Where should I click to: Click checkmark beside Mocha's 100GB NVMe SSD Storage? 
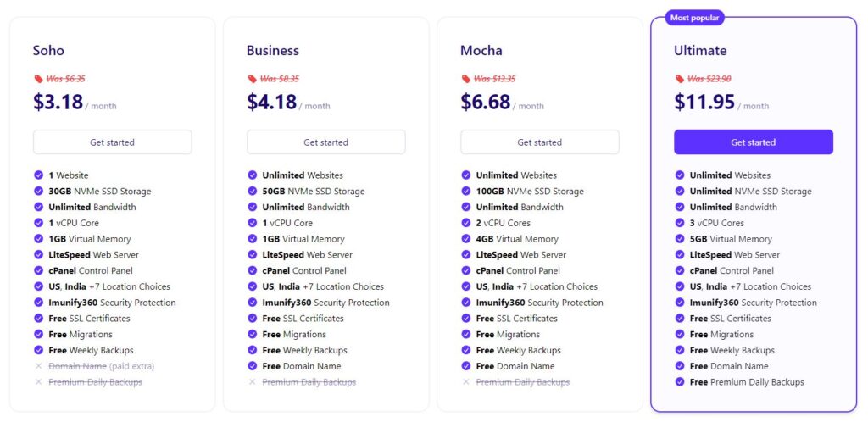coord(465,192)
